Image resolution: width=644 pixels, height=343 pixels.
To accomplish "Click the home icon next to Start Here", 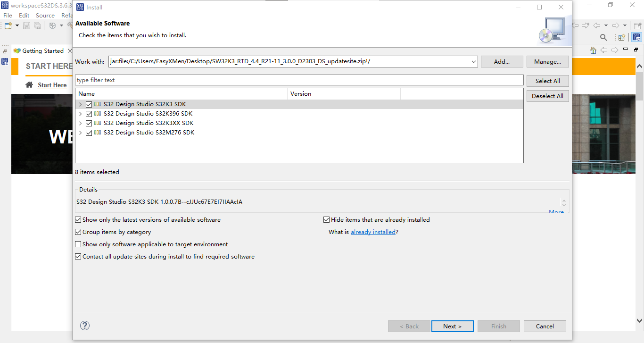I will coord(29,85).
